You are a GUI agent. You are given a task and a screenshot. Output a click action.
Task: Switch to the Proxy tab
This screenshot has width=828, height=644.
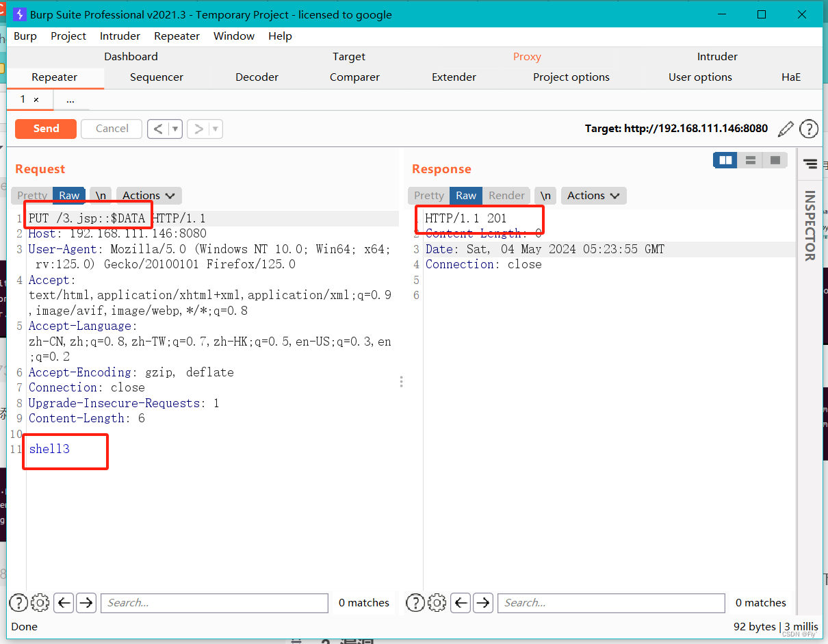(527, 57)
